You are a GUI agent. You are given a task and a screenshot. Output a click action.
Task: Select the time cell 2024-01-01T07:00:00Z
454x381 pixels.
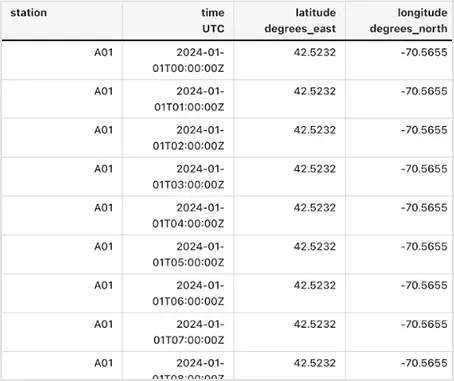pos(189,332)
